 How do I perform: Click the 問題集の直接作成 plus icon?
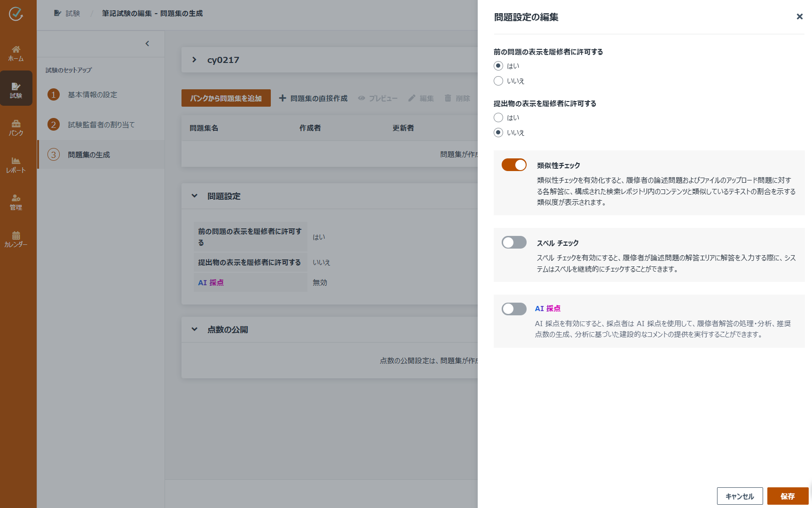(x=283, y=98)
